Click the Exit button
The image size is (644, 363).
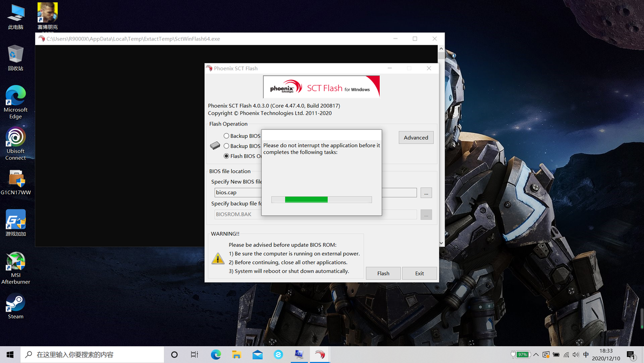(419, 273)
